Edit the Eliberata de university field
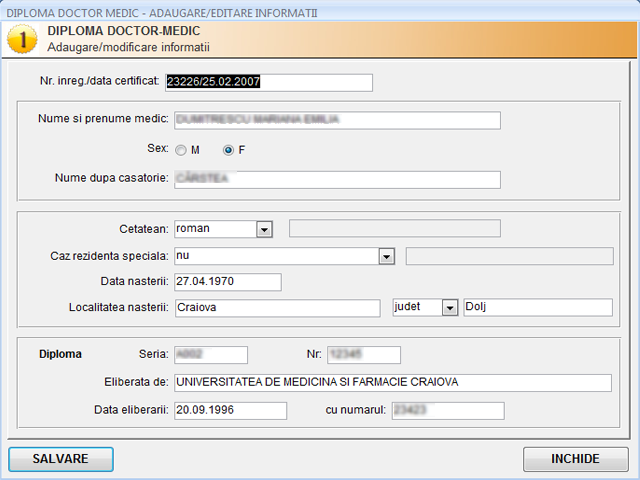This screenshot has width=640, height=480. pos(391,382)
